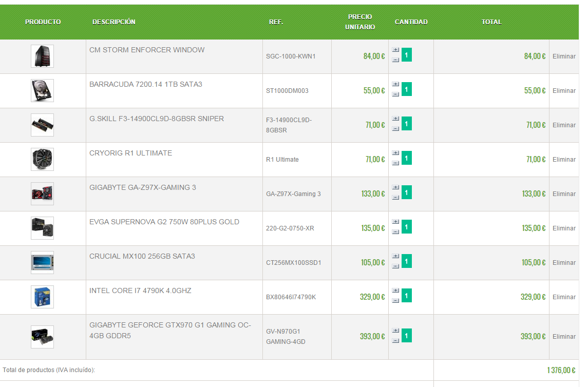Select the reference ST1000DM003

[x=287, y=91]
